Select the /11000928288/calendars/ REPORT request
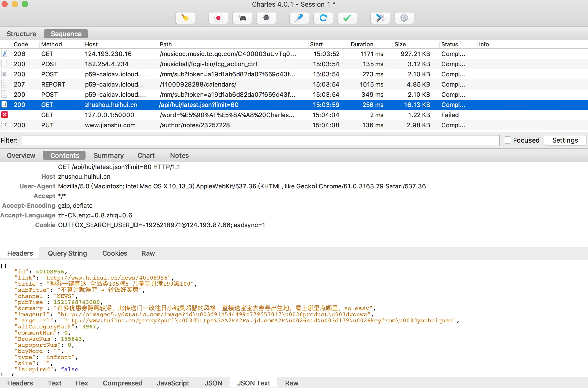This screenshot has height=388, width=588. pyautogui.click(x=294, y=84)
